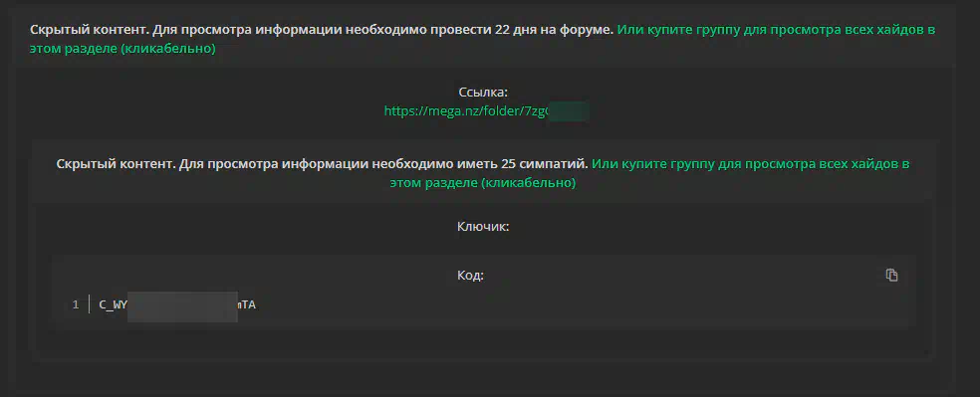Click line number 1 in the code block
980x397 pixels.
pyautogui.click(x=76, y=305)
